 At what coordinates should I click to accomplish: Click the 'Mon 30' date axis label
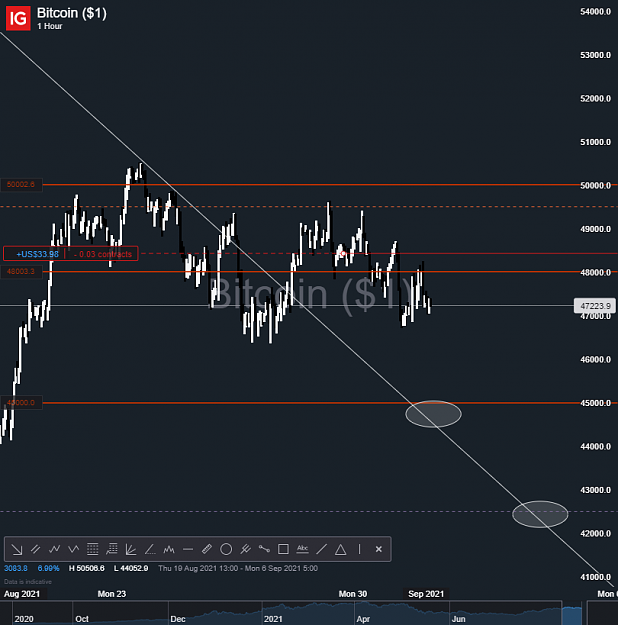coord(353,594)
